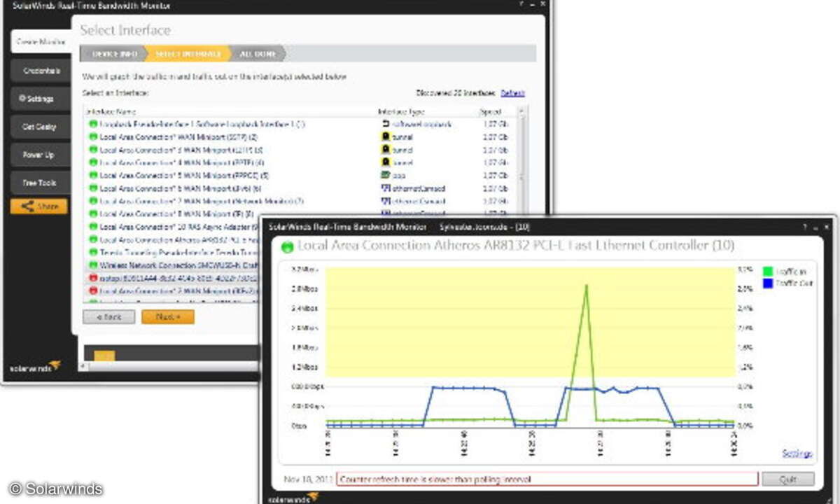Screen dimensions: 840x504
Task: Click the Refresh link
Action: pyautogui.click(x=512, y=93)
